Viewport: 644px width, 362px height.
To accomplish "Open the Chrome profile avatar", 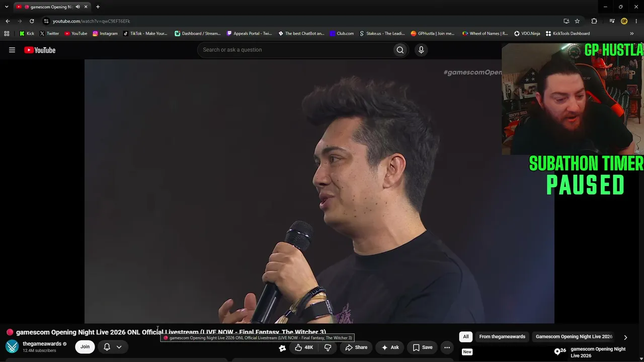I will coord(624,21).
